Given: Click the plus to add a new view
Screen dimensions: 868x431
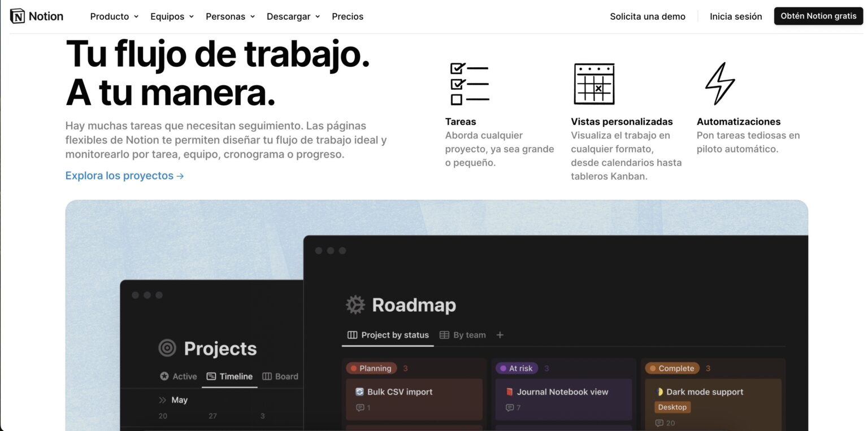Looking at the screenshot, I should 500,334.
